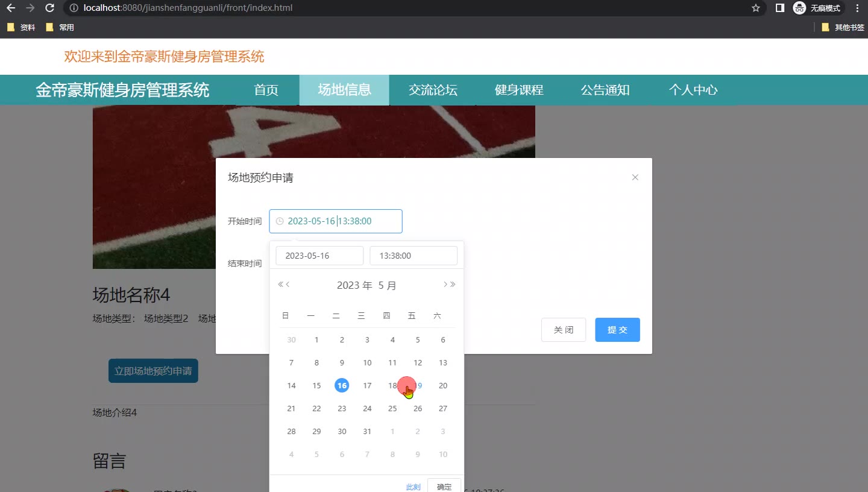Open the 其他书签 bookmarks folder
Image resolution: width=868 pixels, height=492 pixels.
pyautogui.click(x=843, y=27)
